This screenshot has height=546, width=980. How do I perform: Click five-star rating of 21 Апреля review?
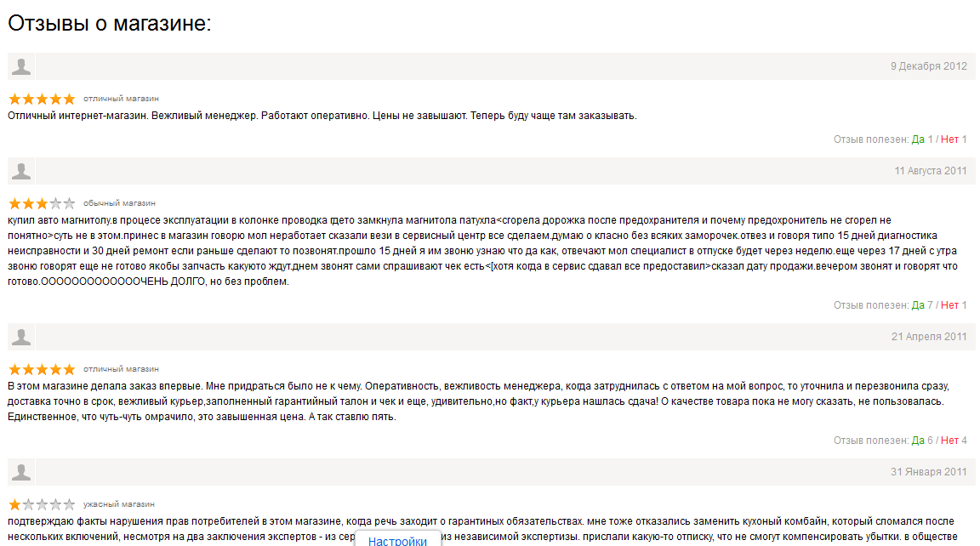click(42, 370)
